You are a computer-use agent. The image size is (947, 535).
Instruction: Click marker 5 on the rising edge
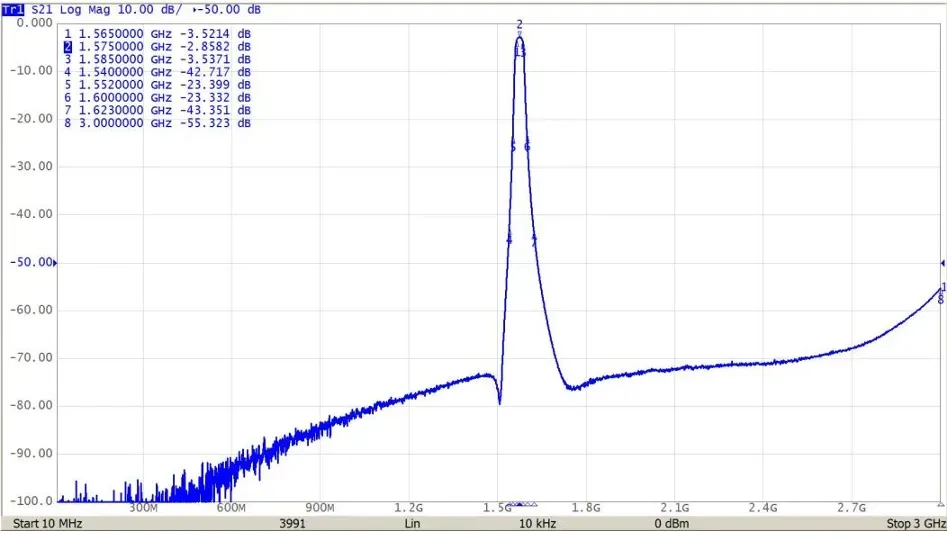[513, 147]
